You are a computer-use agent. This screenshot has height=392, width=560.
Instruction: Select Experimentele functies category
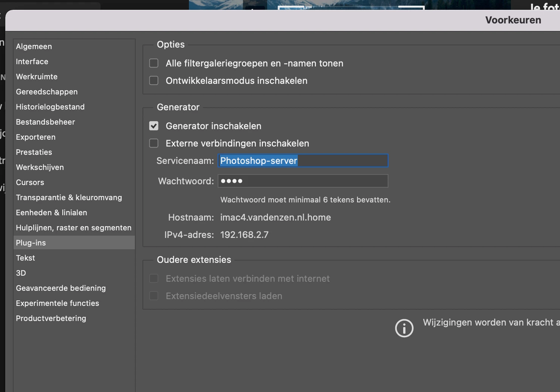click(74, 303)
